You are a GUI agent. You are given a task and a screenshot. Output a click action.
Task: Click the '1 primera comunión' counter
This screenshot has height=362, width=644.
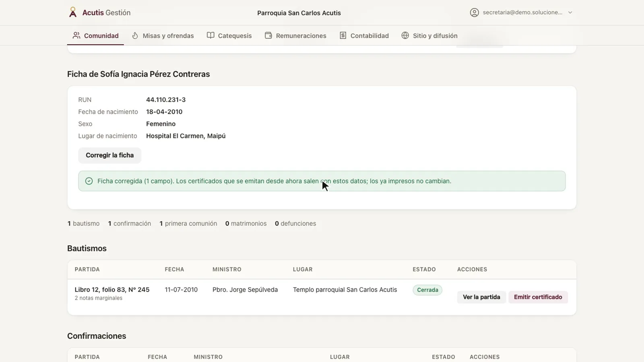(188, 224)
